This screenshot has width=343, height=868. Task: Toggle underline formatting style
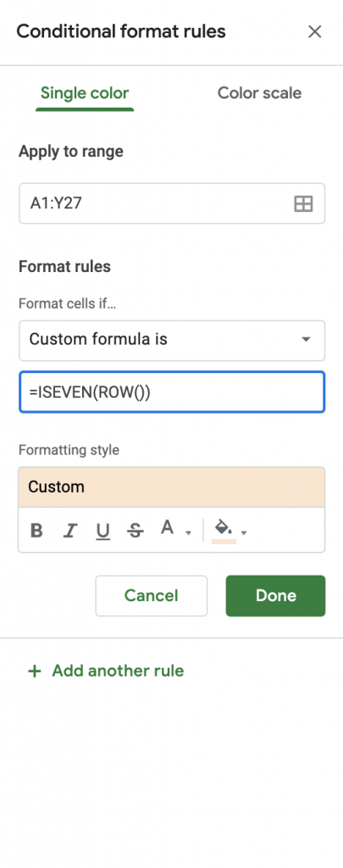103,531
